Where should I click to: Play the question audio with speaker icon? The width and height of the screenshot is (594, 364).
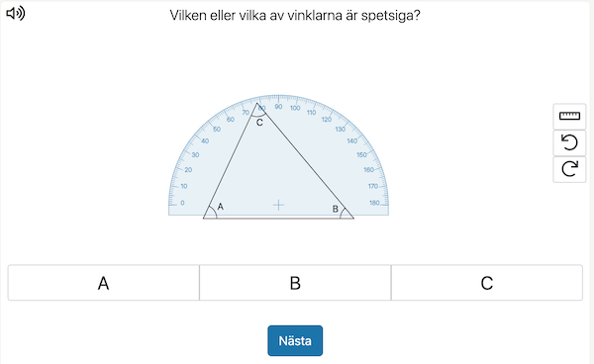pos(16,13)
